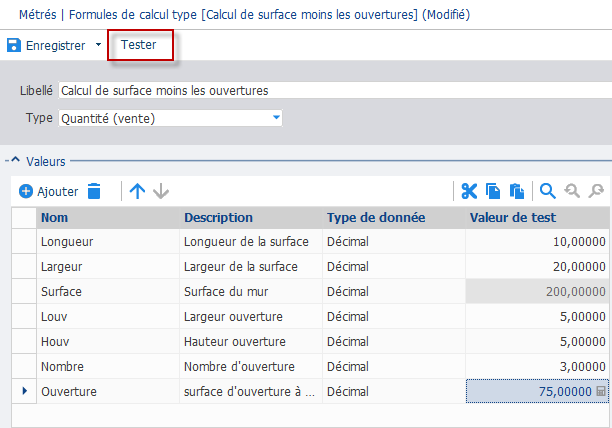The height and width of the screenshot is (428, 612).
Task: Click the find next magnifier icon
Action: click(x=596, y=191)
